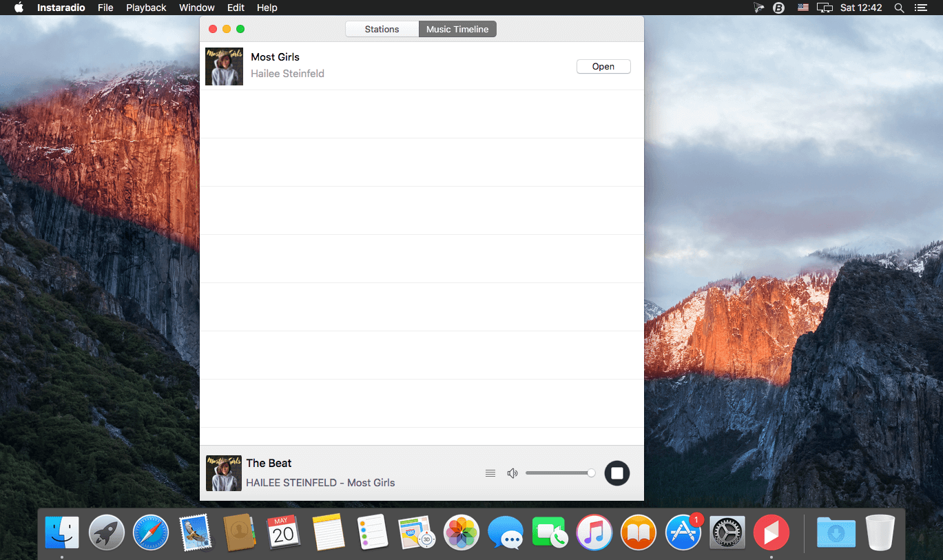Open the Playback menu
This screenshot has width=943, height=560.
(x=146, y=8)
